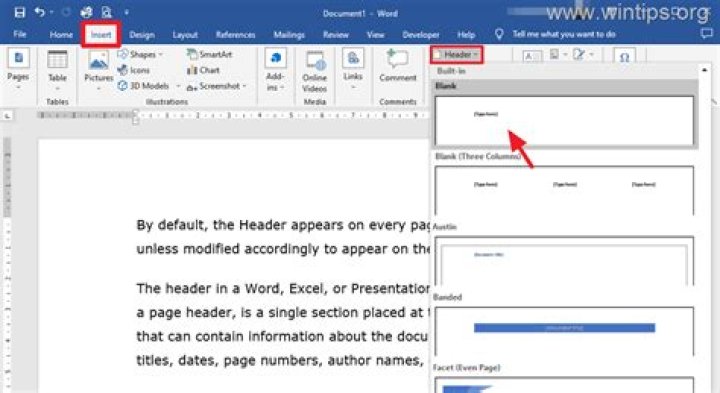This screenshot has height=393, width=720.
Task: Click the quick access icon between Redo and Print Preview
Action: (x=86, y=12)
